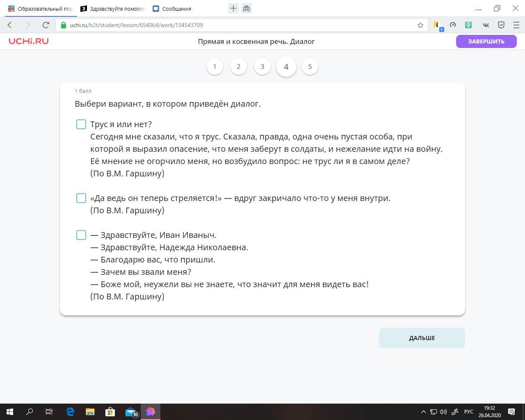Show hidden system tray icons

(x=424, y=412)
